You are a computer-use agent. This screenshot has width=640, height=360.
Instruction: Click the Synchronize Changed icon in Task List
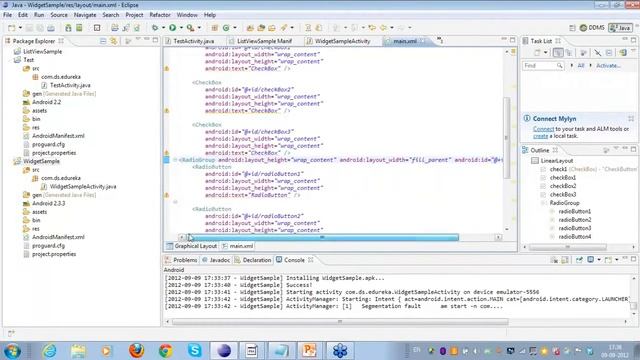(623, 53)
